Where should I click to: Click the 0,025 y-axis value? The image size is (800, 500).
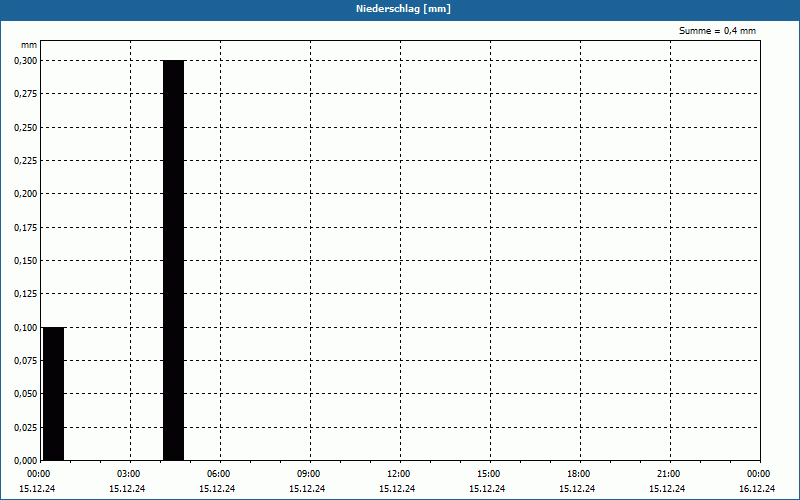coord(26,428)
